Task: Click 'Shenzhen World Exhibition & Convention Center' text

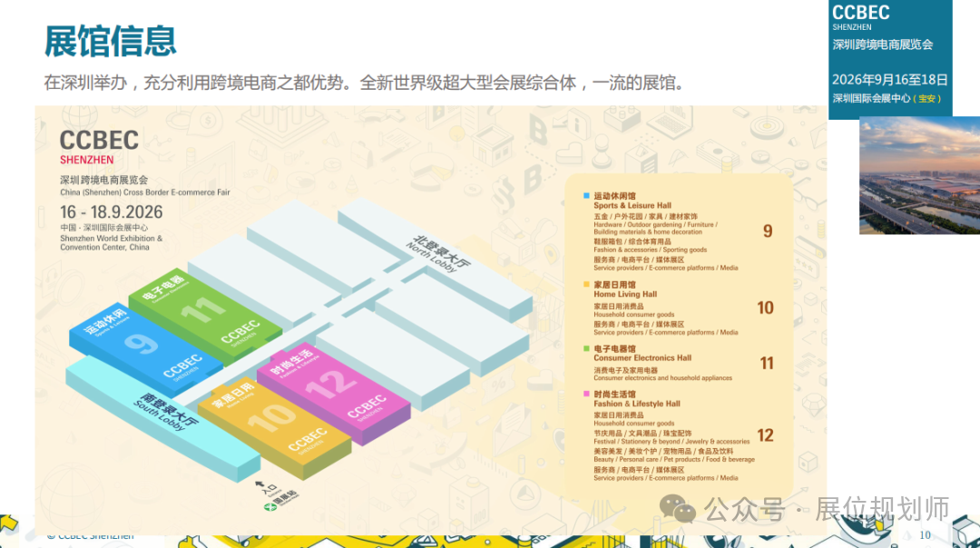Action: tap(111, 242)
